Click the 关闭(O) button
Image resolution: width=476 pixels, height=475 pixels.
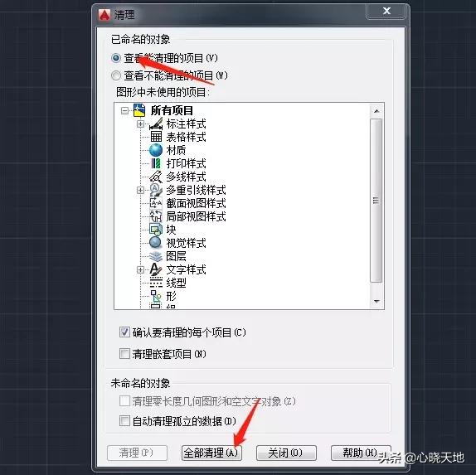286,453
